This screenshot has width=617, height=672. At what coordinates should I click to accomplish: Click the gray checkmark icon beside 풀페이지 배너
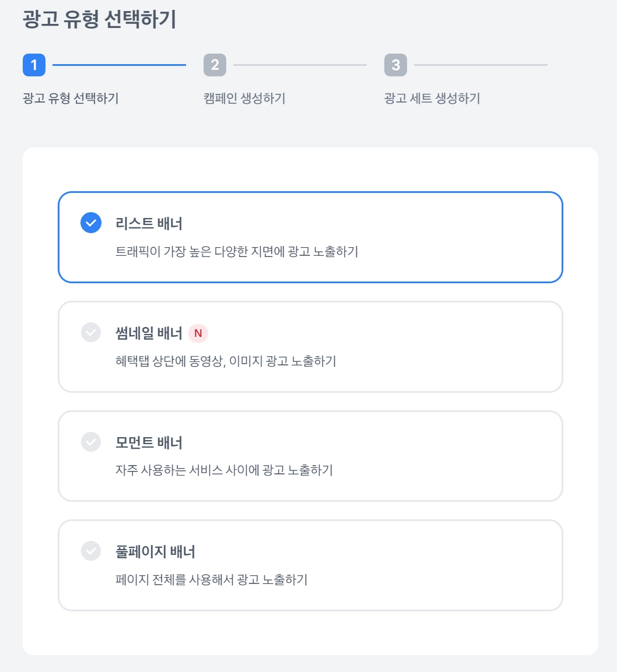coord(91,551)
